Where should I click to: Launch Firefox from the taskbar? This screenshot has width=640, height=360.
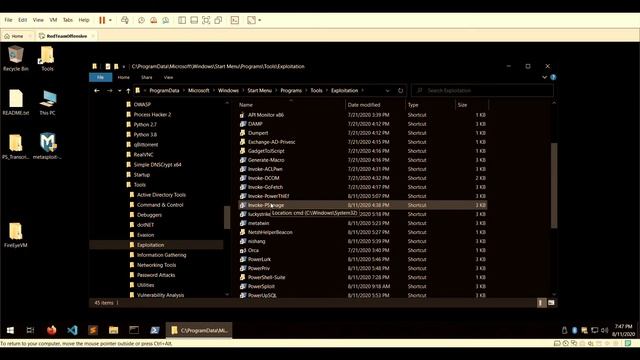[x=51, y=330]
